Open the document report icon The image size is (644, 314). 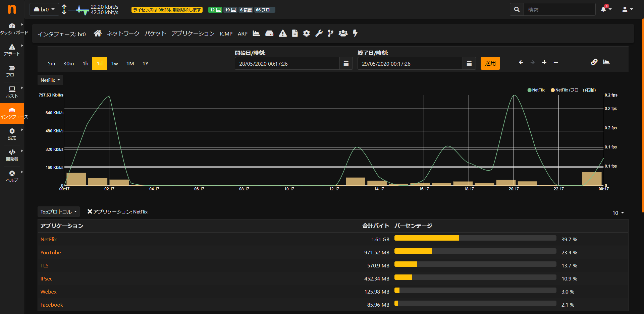coord(295,33)
